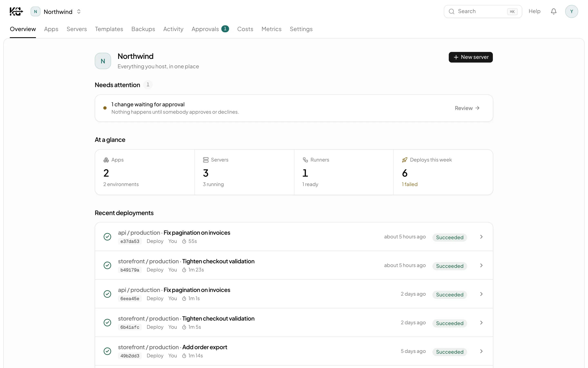588x368 pixels.
Task: Click the success check icon for deployment 6eea45e
Action: [x=107, y=294]
